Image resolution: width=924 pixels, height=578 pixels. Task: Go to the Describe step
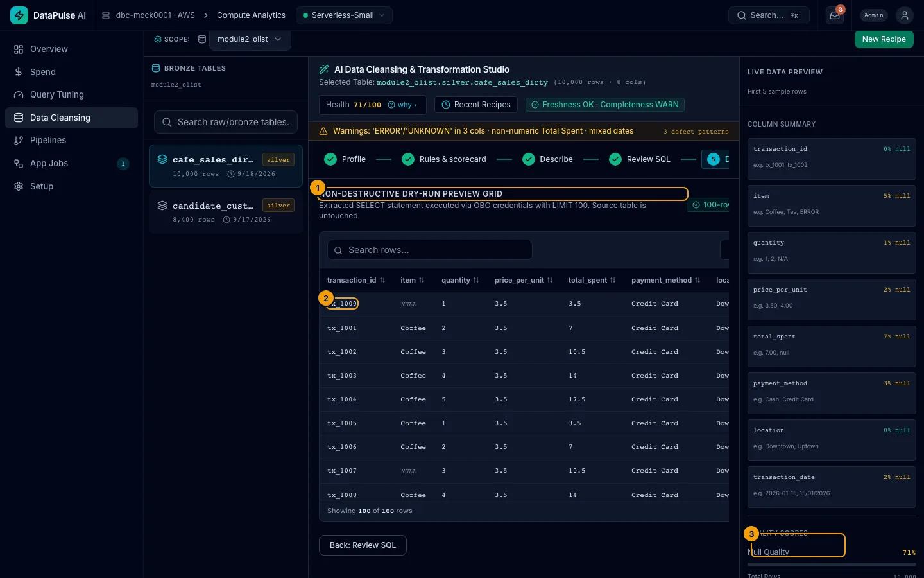click(x=548, y=159)
